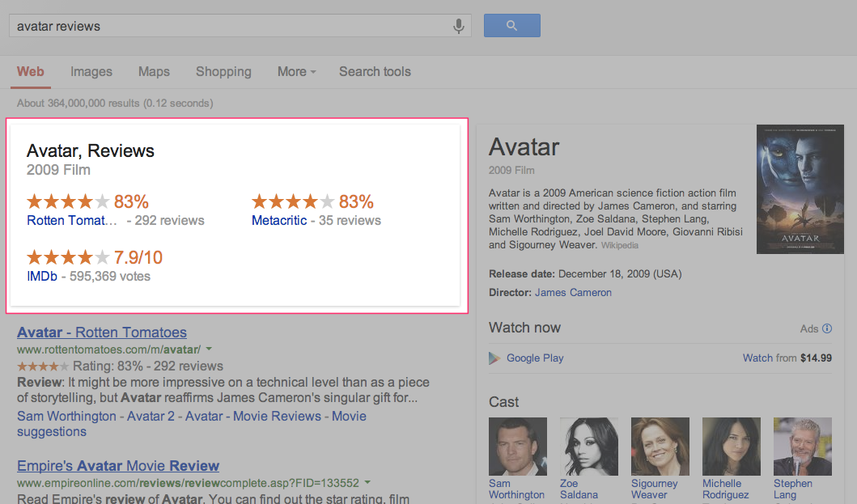Screen dimensions: 857x504
Task: Open Michelle Rodriguez cast name link
Action: pos(725,489)
